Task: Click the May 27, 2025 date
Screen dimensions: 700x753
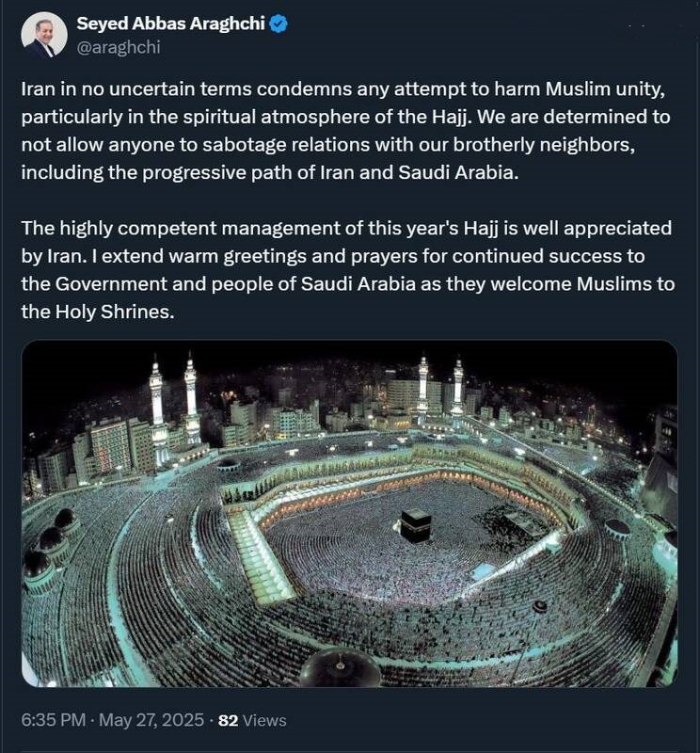Action: coord(151,720)
